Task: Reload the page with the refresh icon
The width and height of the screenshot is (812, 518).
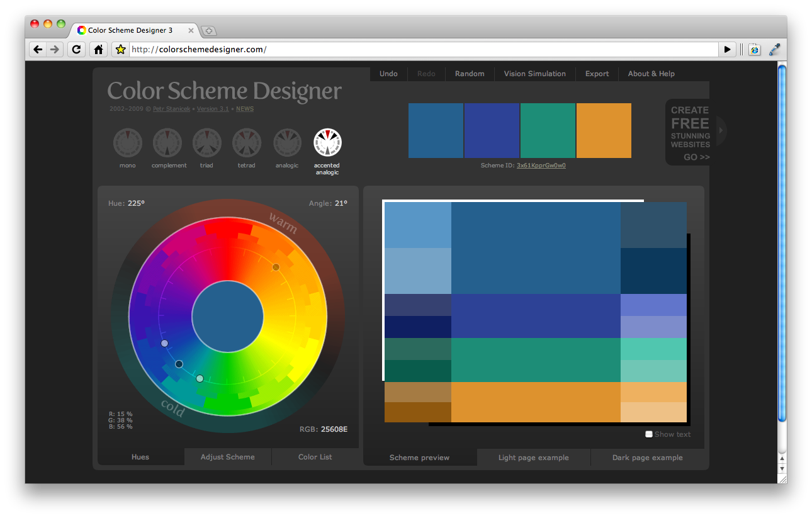Action: (x=77, y=49)
